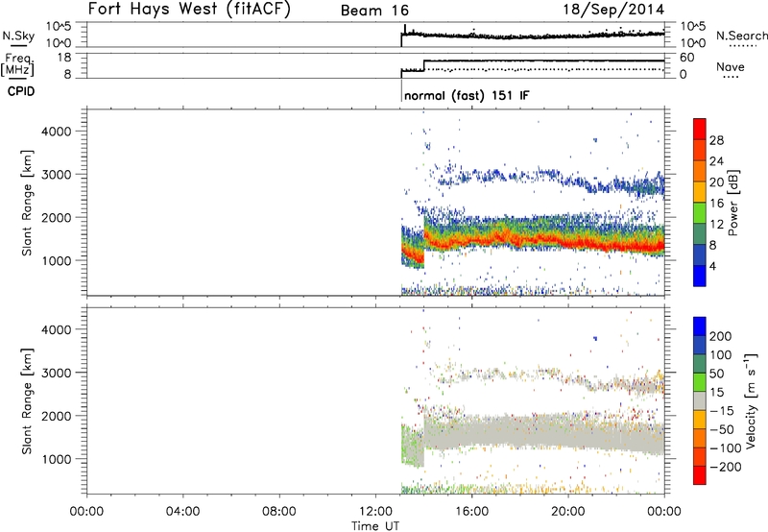This screenshot has height=532, width=768.
Task: Click the '08:00' time tick label
Action: 278,512
